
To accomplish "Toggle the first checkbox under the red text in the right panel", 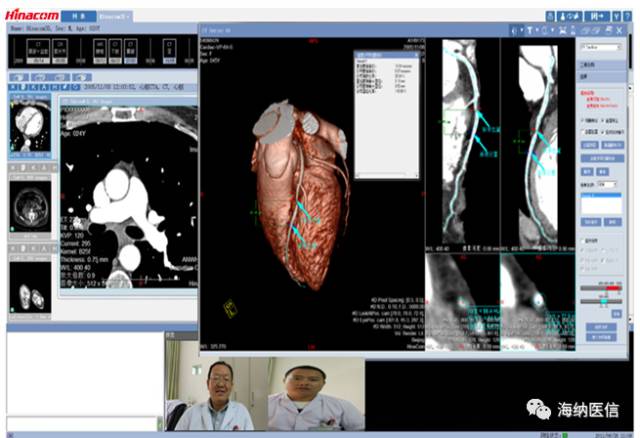I will point(582,120).
